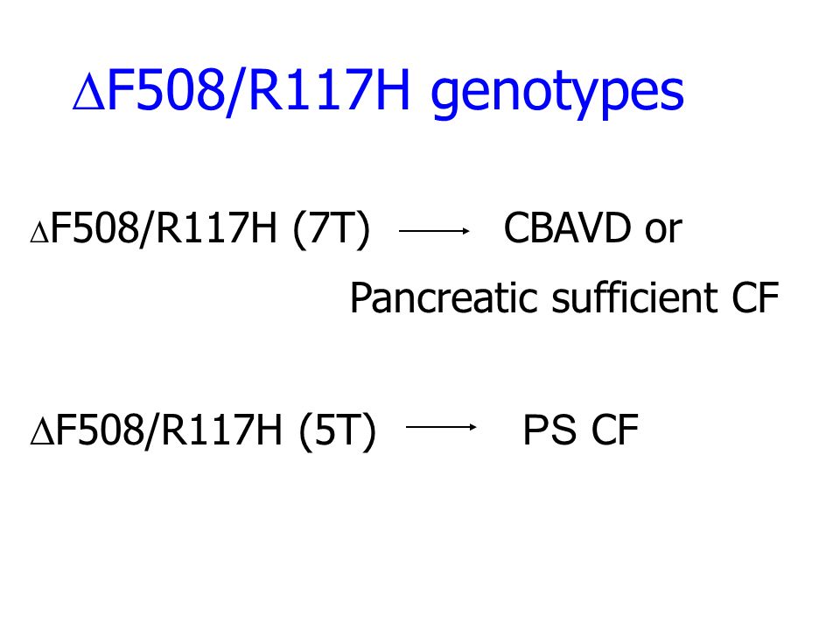Click the arrow after ΔF508/R117H (5T)

point(441,427)
